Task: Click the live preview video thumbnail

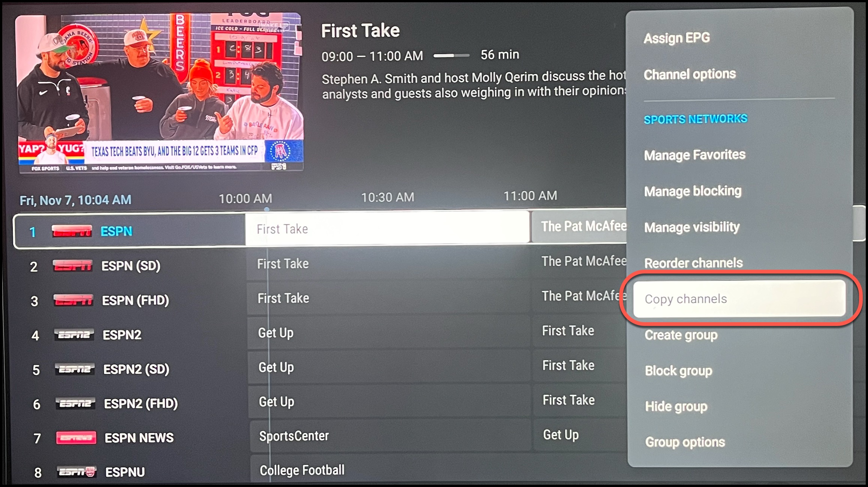Action: click(159, 93)
